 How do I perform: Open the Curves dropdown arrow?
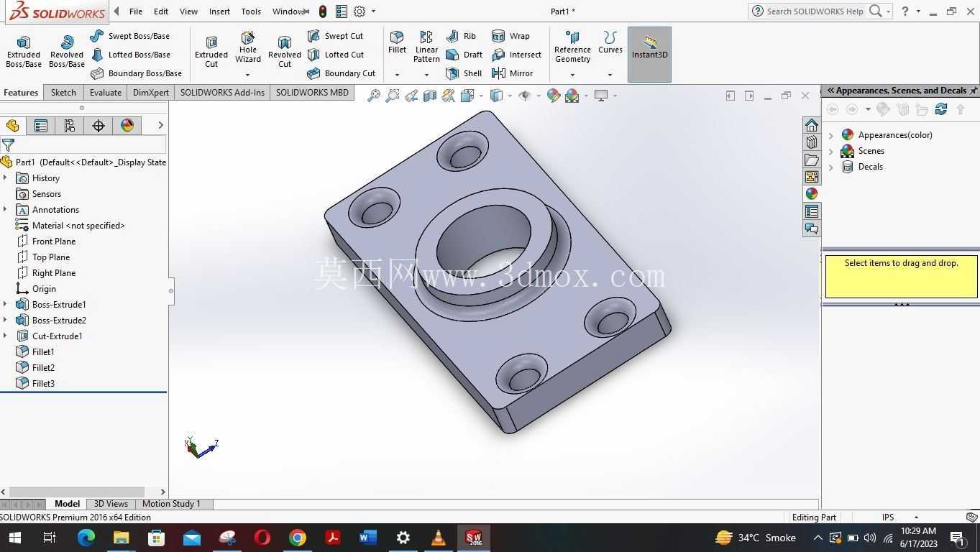click(610, 75)
